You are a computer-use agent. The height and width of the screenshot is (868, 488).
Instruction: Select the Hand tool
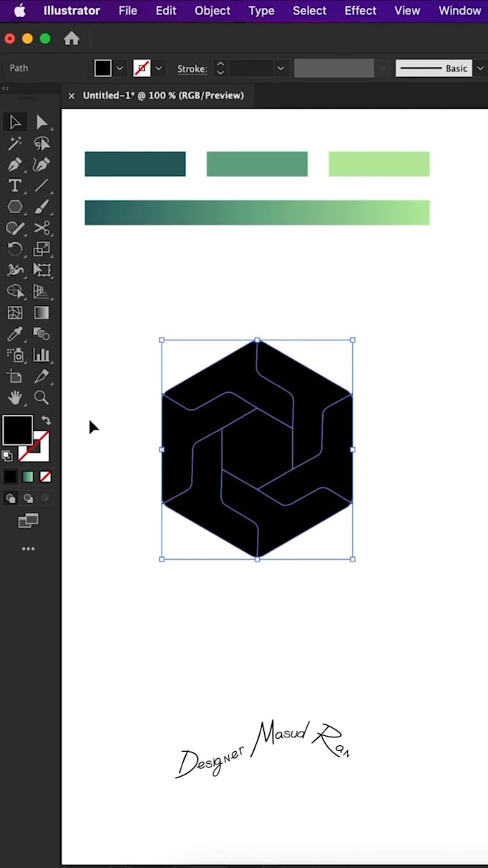tap(15, 398)
